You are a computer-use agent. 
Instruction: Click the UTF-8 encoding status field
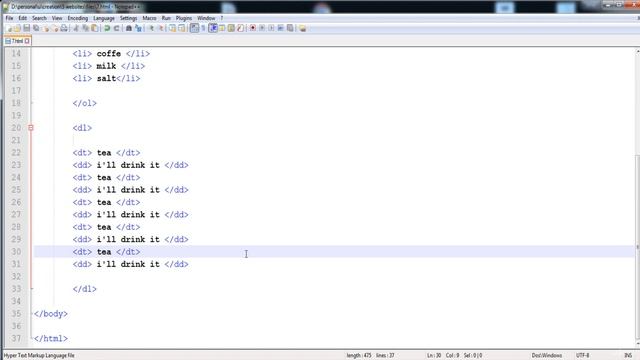[582, 356]
